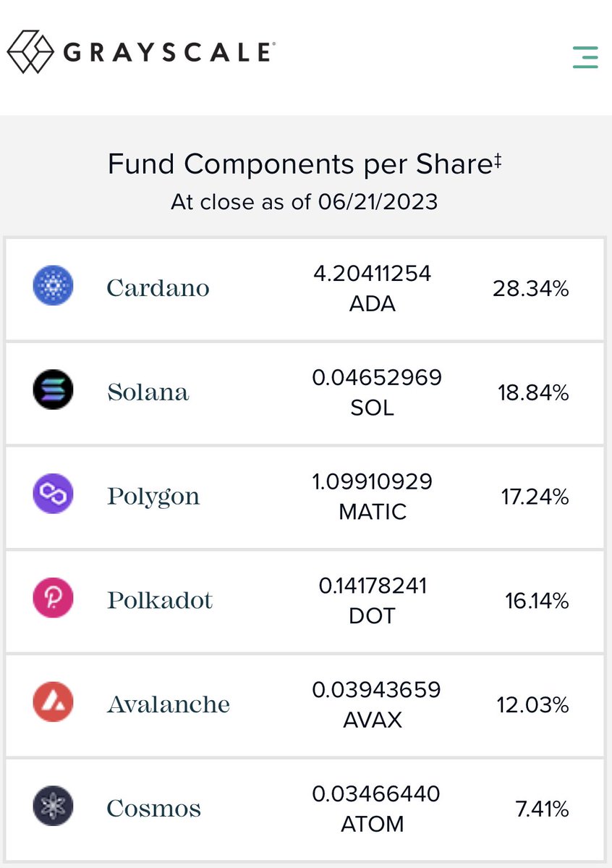Click the Solana coin icon

[x=53, y=389]
